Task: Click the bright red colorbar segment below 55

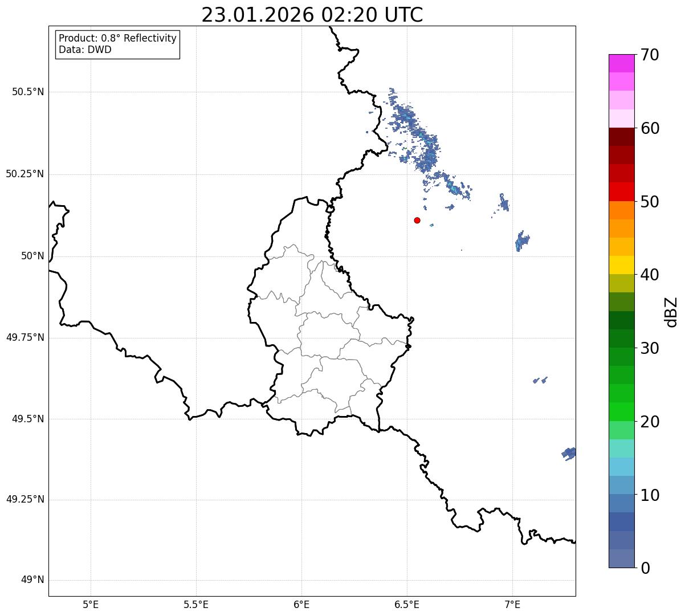Action: (622, 191)
